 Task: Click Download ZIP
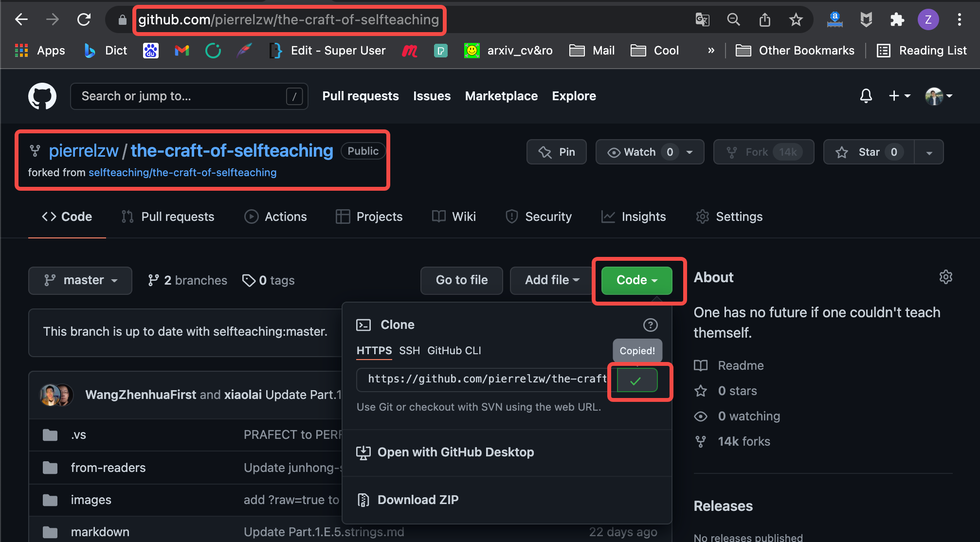point(417,500)
